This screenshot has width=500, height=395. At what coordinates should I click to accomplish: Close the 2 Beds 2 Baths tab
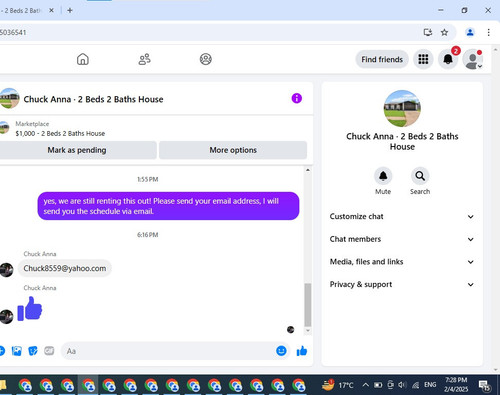coord(51,10)
